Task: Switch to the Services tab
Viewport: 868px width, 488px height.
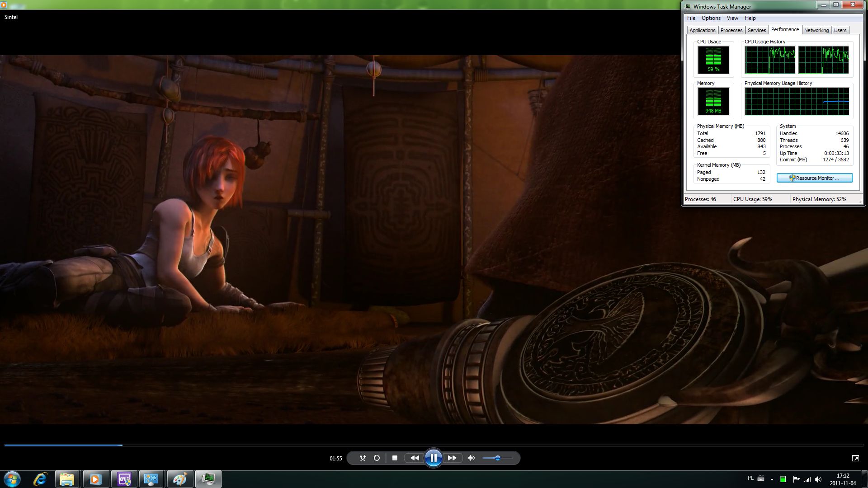Action: [x=757, y=30]
